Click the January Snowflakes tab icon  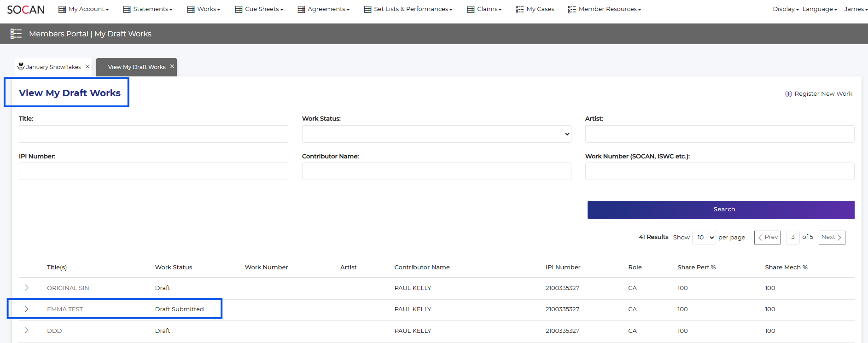(21, 66)
